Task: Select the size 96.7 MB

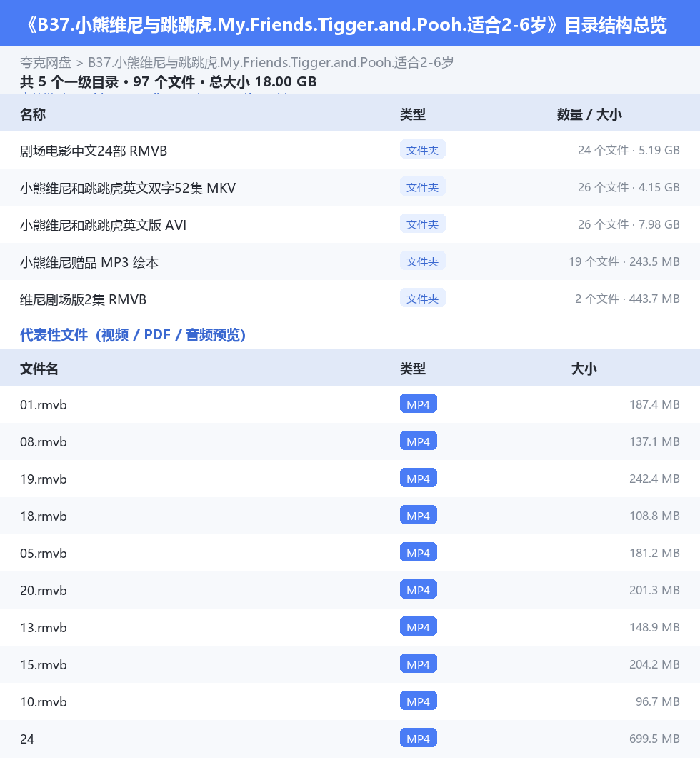Action: [x=658, y=701]
